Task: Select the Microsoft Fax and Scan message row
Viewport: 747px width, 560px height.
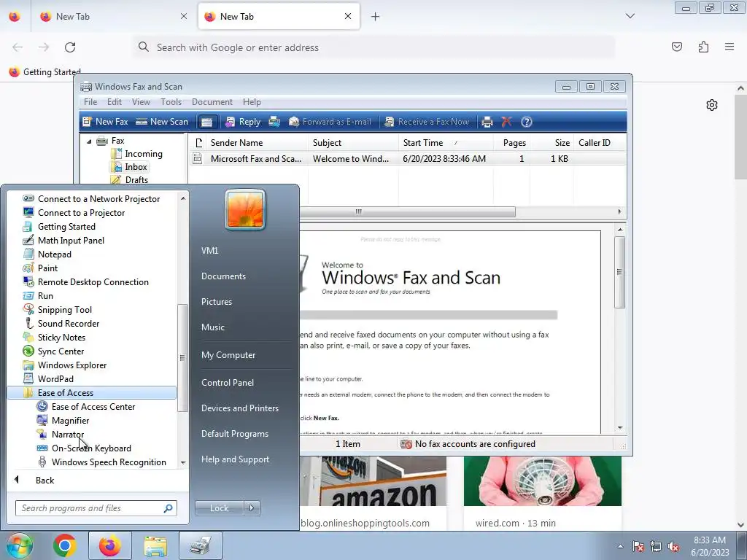Action: 407,159
